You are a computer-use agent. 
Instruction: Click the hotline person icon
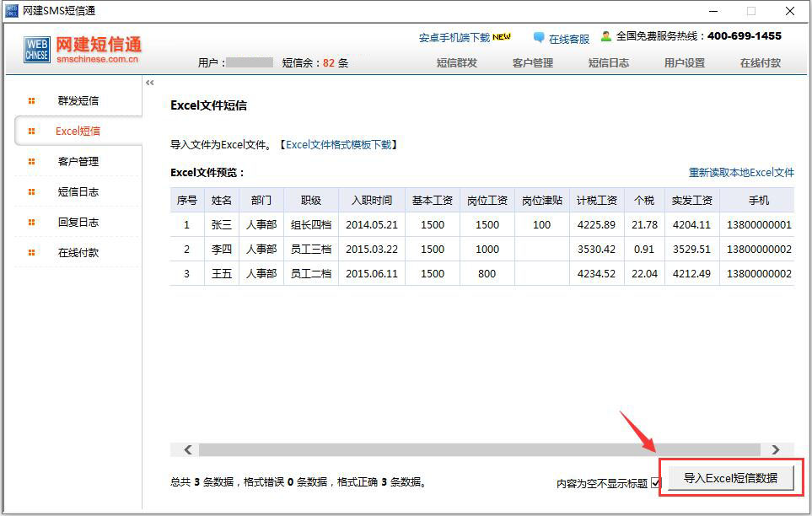pyautogui.click(x=605, y=36)
